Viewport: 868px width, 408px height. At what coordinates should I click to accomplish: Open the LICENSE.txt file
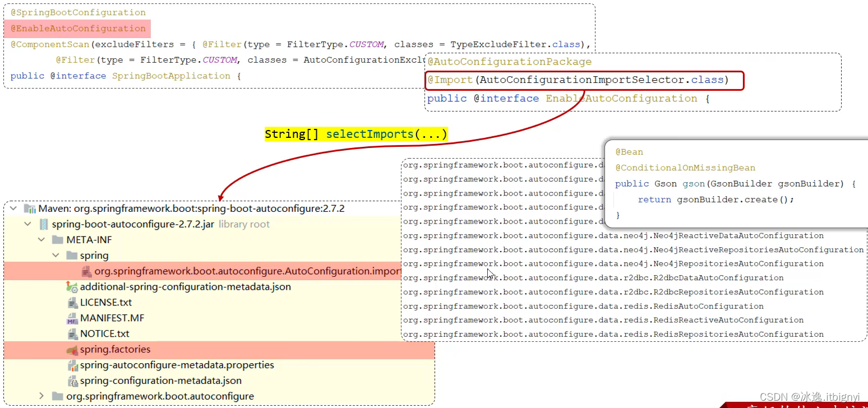point(106,303)
